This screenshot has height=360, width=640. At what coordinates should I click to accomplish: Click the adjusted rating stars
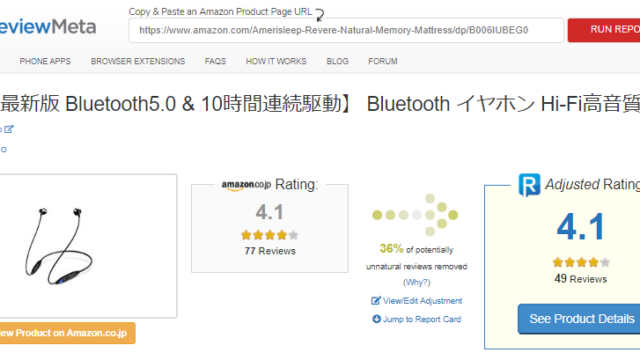(x=581, y=262)
